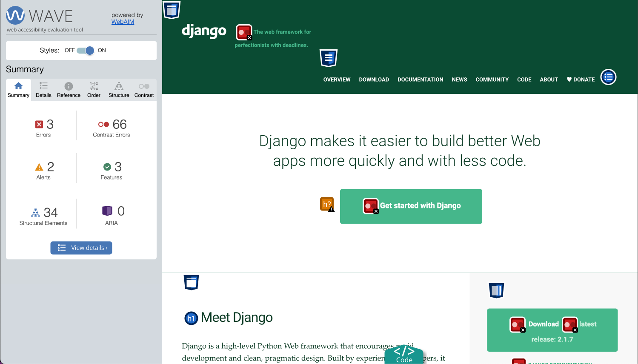The width and height of the screenshot is (638, 364).
Task: Open the Reference tab
Action: coord(69,90)
